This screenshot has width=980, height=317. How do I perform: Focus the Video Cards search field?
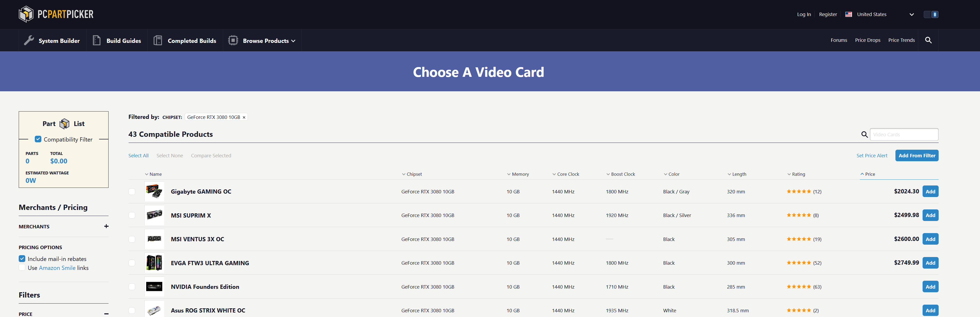904,134
